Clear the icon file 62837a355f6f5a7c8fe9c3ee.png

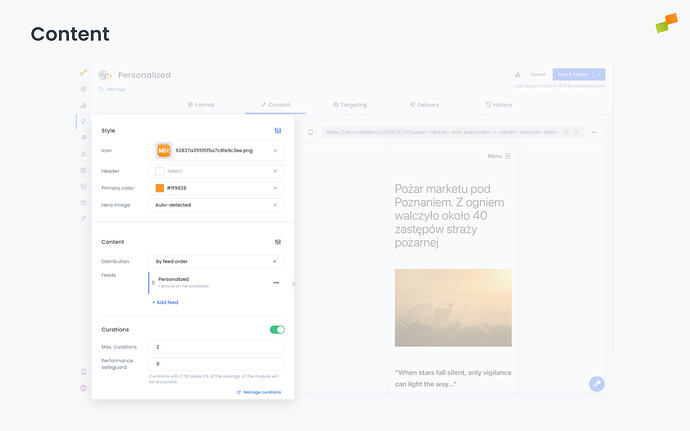click(x=275, y=151)
